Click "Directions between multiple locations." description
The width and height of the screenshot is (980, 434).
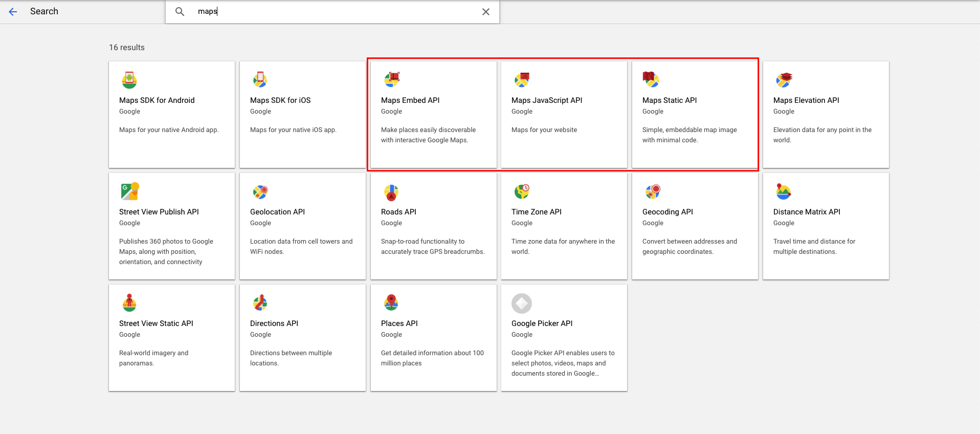pyautogui.click(x=291, y=358)
